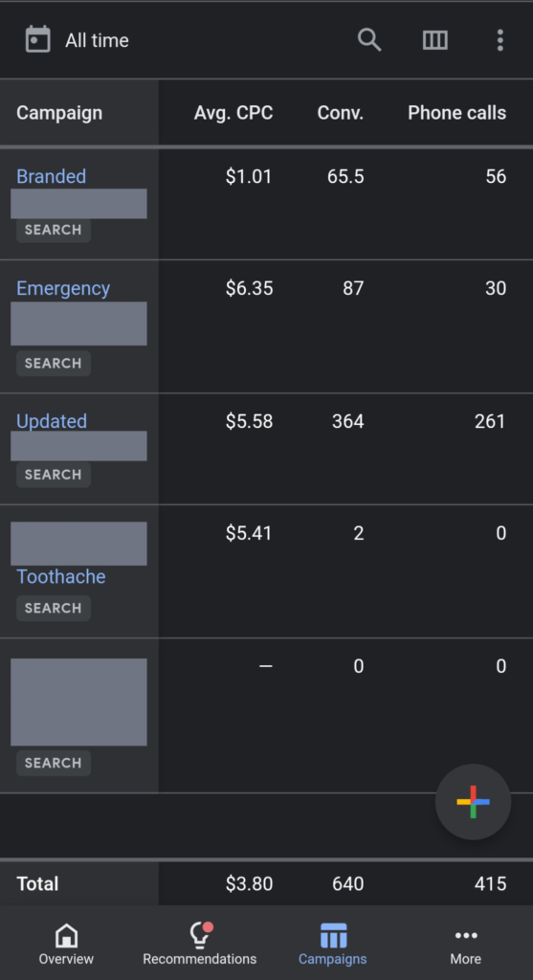Sort by Avg. CPC column header
Screen dimensions: 533x980
[x=233, y=113]
